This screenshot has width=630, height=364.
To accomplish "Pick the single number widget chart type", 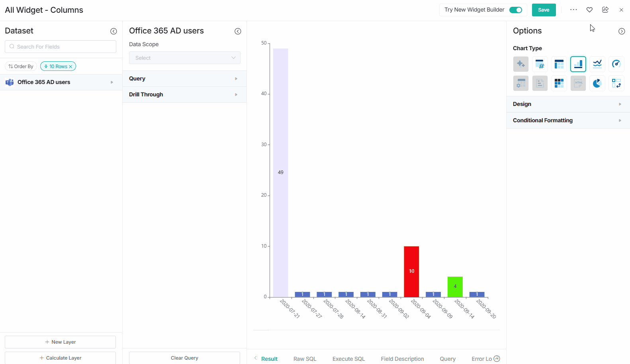I will (540, 64).
